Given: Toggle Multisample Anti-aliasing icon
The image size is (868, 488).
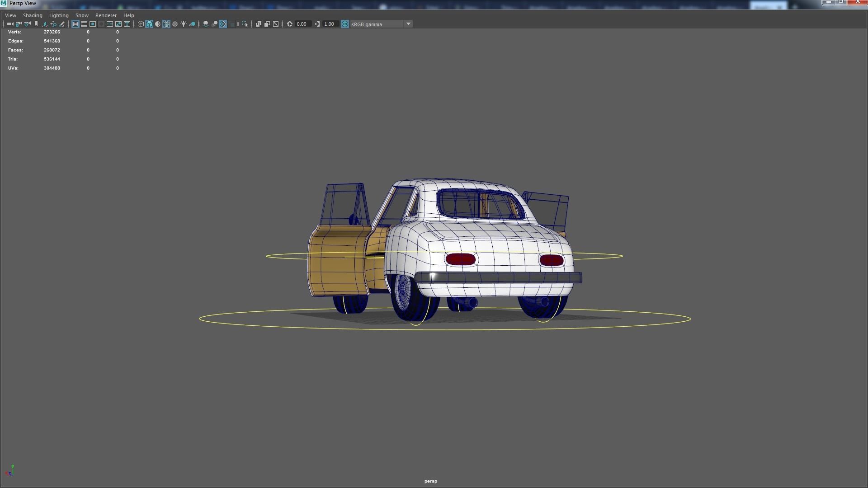Looking at the screenshot, I should click(x=223, y=24).
